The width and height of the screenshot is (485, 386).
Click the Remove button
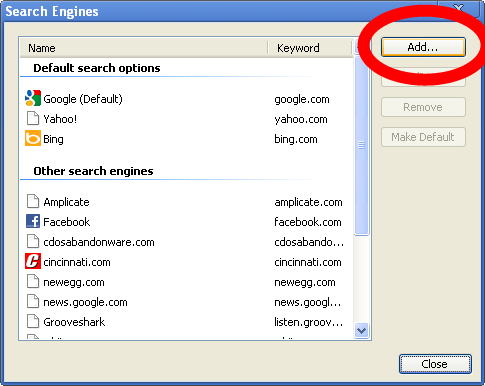click(x=423, y=107)
